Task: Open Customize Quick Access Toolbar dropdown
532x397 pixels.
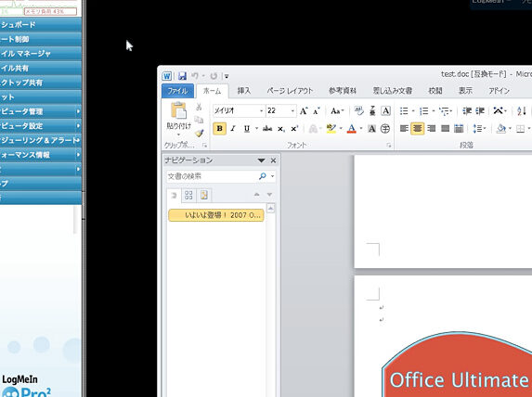Action: [x=227, y=76]
